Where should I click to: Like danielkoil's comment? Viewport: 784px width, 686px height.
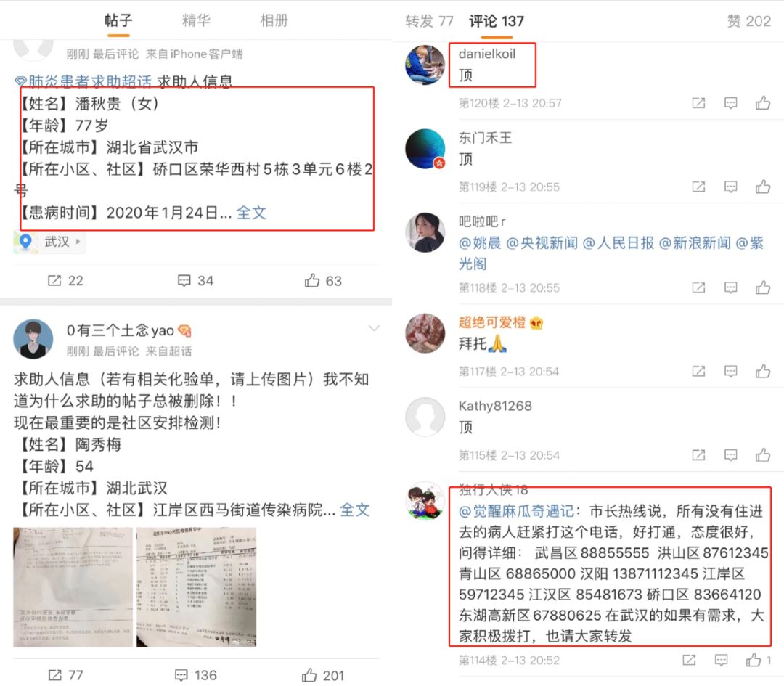pos(762,103)
